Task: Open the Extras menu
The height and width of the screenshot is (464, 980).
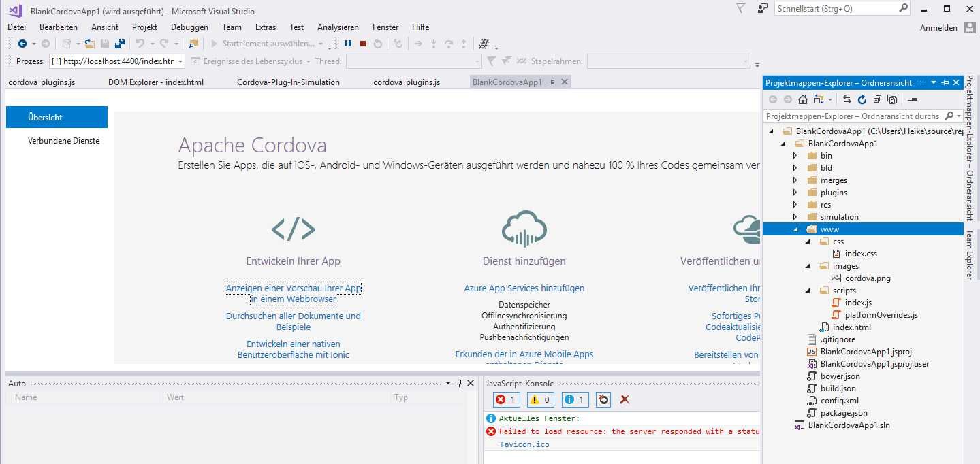Action: [x=266, y=27]
